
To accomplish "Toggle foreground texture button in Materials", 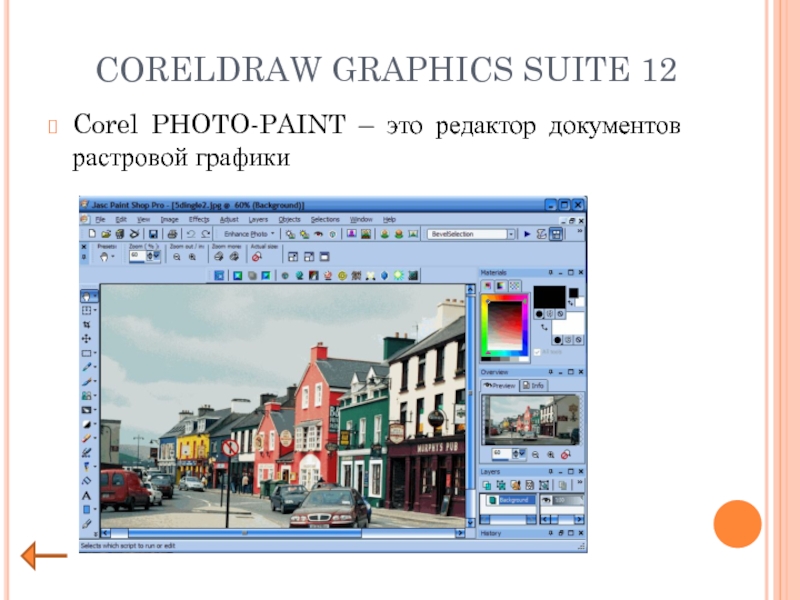I will point(550,314).
